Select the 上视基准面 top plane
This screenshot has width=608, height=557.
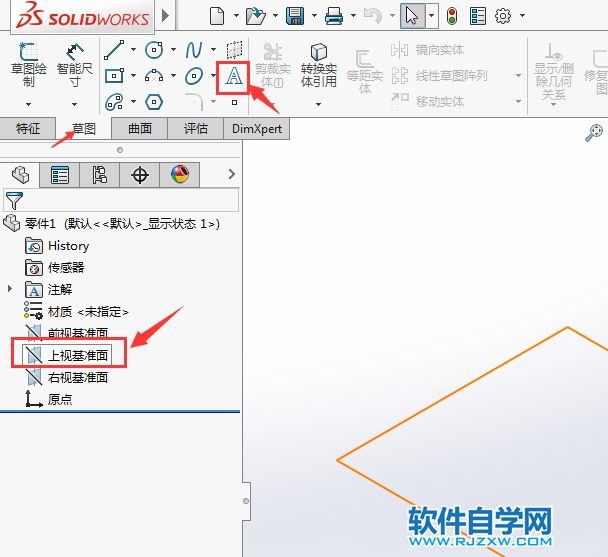point(67,355)
